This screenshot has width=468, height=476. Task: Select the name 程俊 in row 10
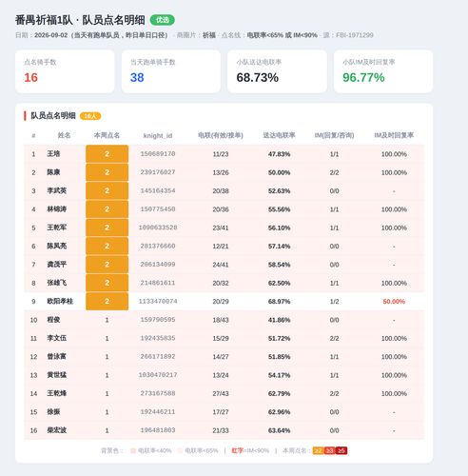tap(53, 320)
